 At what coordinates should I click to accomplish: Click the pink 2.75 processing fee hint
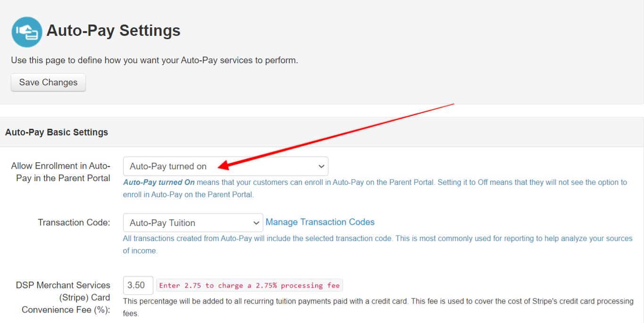click(250, 285)
